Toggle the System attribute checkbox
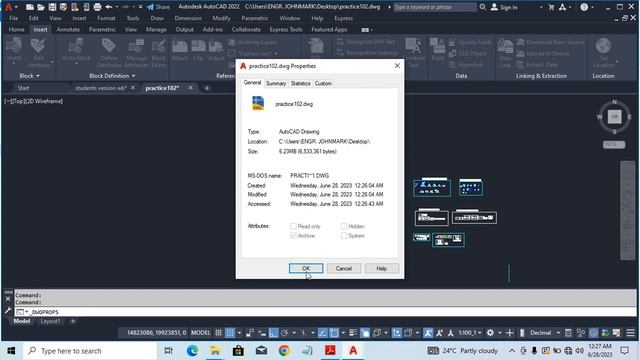 pyautogui.click(x=344, y=236)
